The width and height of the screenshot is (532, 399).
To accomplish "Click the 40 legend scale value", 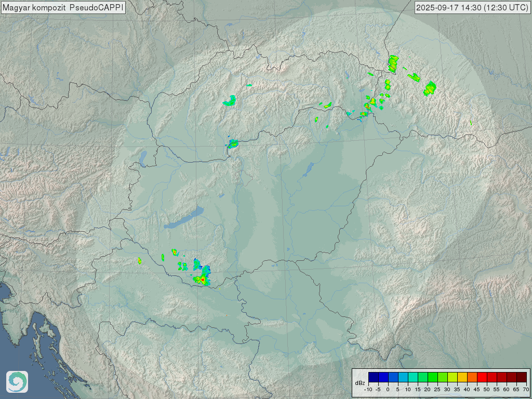I will 467,390.
